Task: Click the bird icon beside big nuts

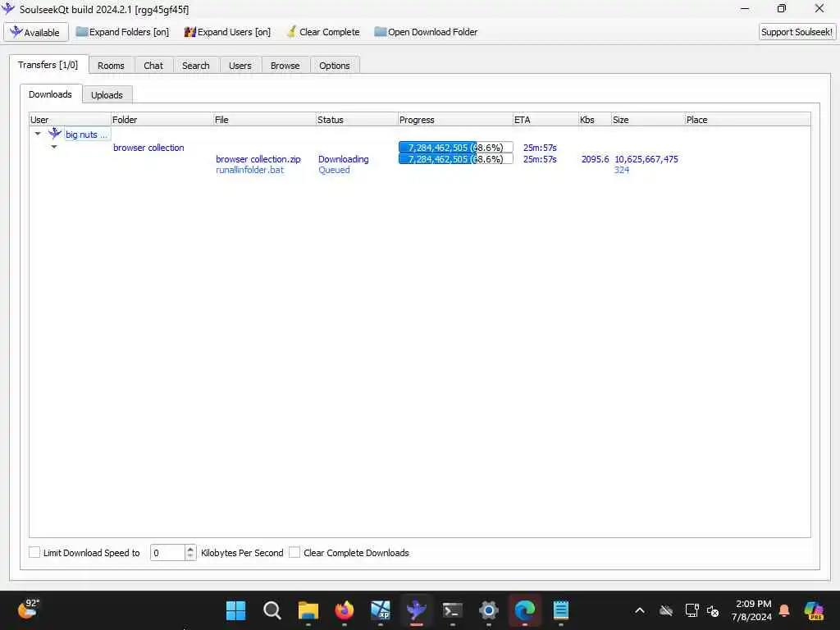Action: click(x=55, y=134)
